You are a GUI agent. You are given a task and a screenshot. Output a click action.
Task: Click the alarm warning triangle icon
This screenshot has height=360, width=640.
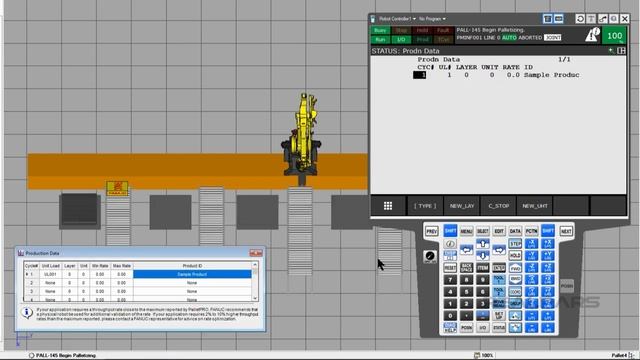point(592,34)
